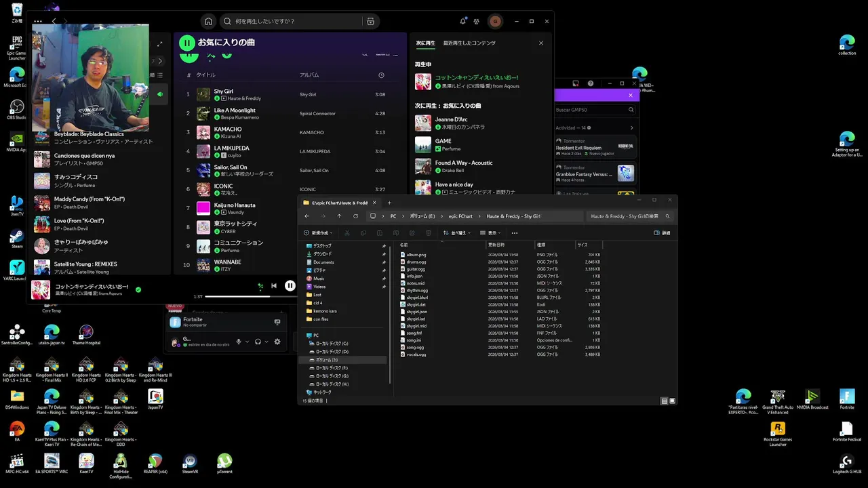The image size is (868, 488).
Task: Open Maddy Candy (From "K-On!") in library
Action: tap(100, 203)
